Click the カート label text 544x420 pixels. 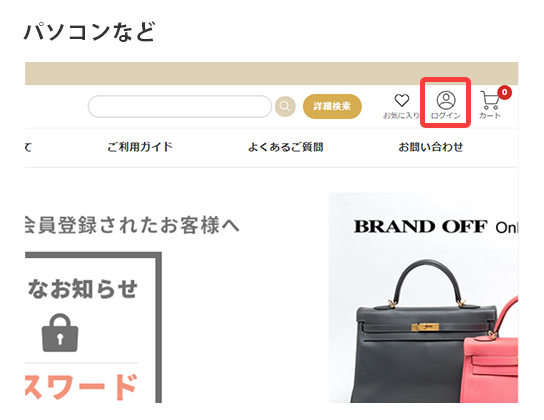pyautogui.click(x=490, y=115)
